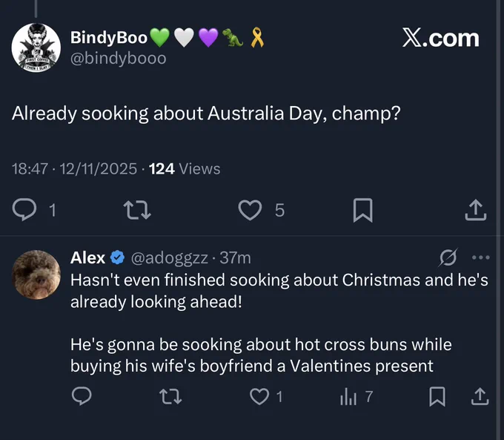Open the Grok explain icon on Alex's reply

tap(448, 257)
